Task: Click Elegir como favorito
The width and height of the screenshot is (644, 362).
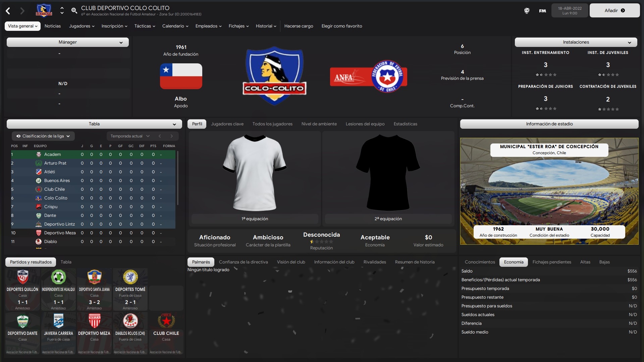Action: pos(341,26)
